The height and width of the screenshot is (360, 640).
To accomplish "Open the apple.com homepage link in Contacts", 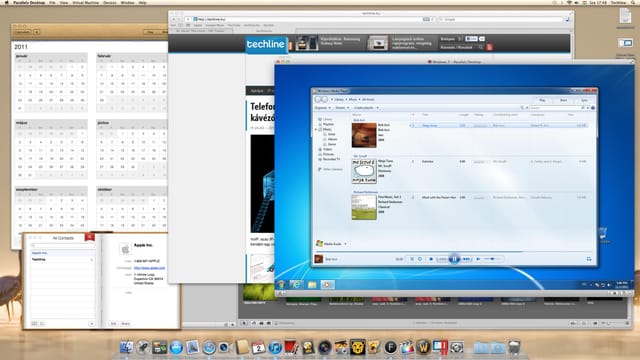I will 149,268.
